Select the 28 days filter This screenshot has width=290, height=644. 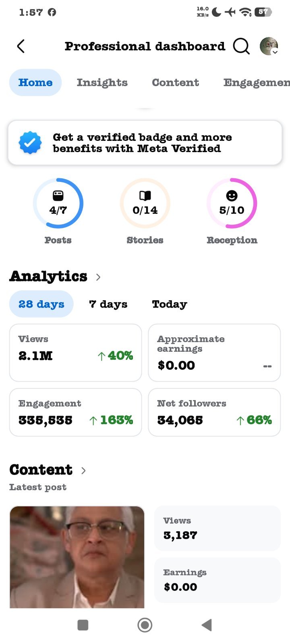[x=41, y=304]
